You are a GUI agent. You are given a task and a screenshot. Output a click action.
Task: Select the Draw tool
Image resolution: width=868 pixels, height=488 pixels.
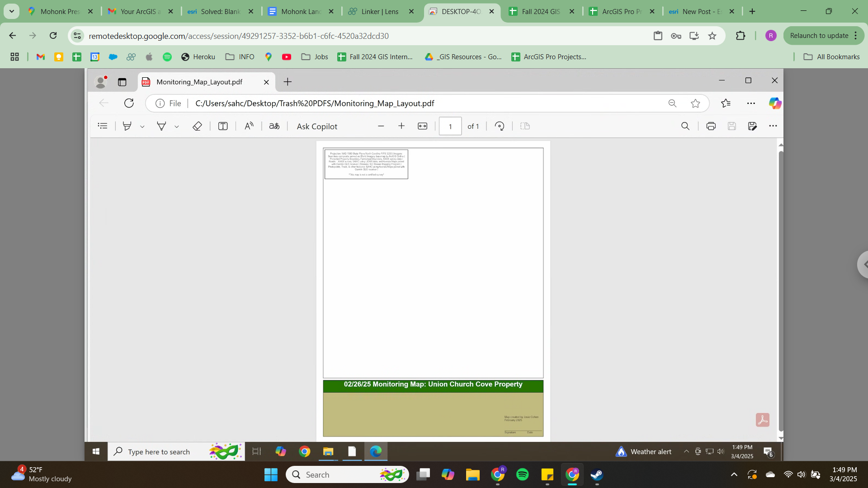[x=161, y=126]
